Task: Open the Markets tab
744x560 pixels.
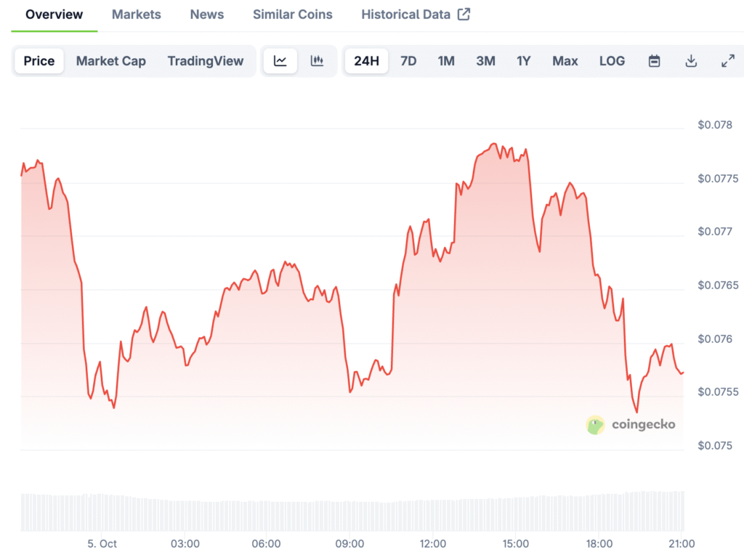Action: [x=137, y=15]
